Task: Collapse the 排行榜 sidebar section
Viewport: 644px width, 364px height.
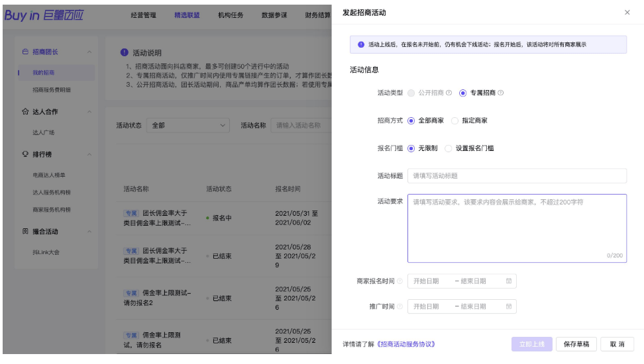Action: [89, 154]
